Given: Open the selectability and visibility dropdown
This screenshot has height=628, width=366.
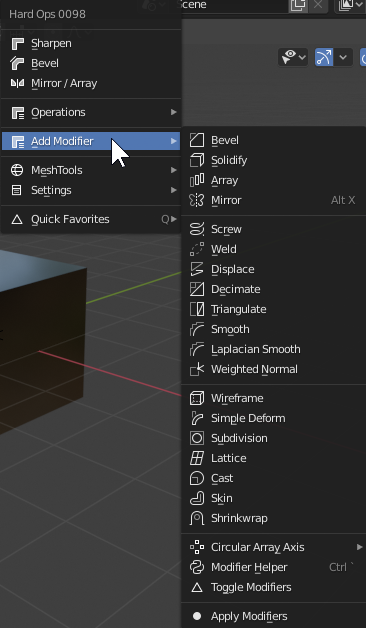Looking at the screenshot, I should tap(293, 57).
